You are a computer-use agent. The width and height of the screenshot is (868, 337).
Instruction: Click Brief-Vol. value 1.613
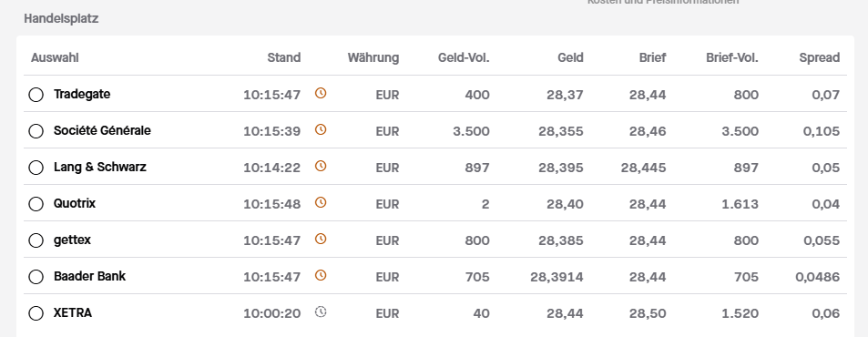pos(740,204)
